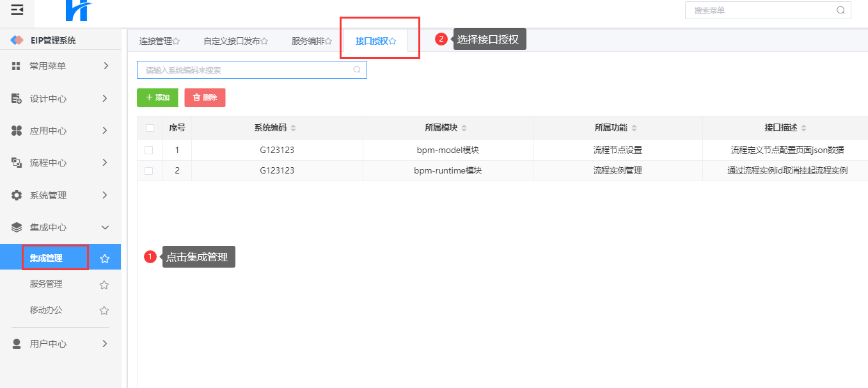868x388 pixels.
Task: Collapse sidebar using the hamburger menu icon
Action: point(17,10)
